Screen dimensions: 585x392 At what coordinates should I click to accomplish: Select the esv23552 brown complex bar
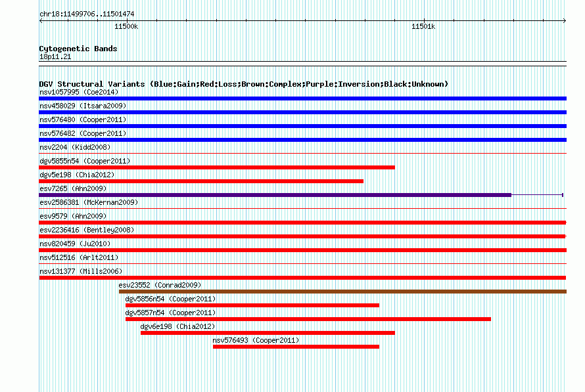[342, 292]
